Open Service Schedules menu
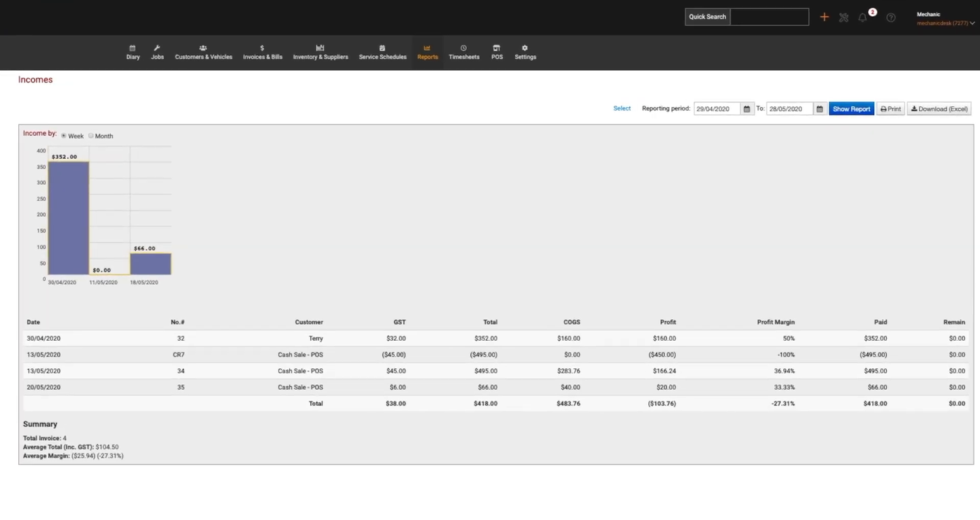Image resolution: width=980 pixels, height=520 pixels. click(x=383, y=52)
